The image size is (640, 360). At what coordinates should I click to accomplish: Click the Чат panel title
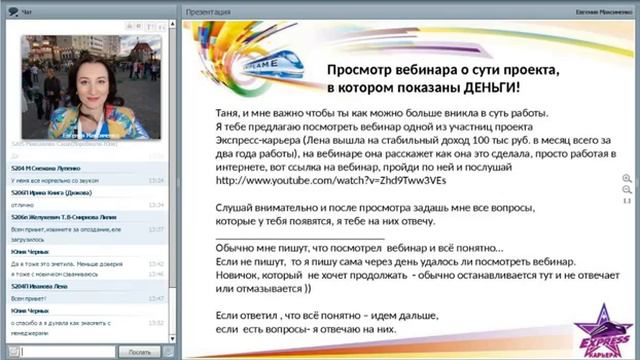(x=27, y=12)
